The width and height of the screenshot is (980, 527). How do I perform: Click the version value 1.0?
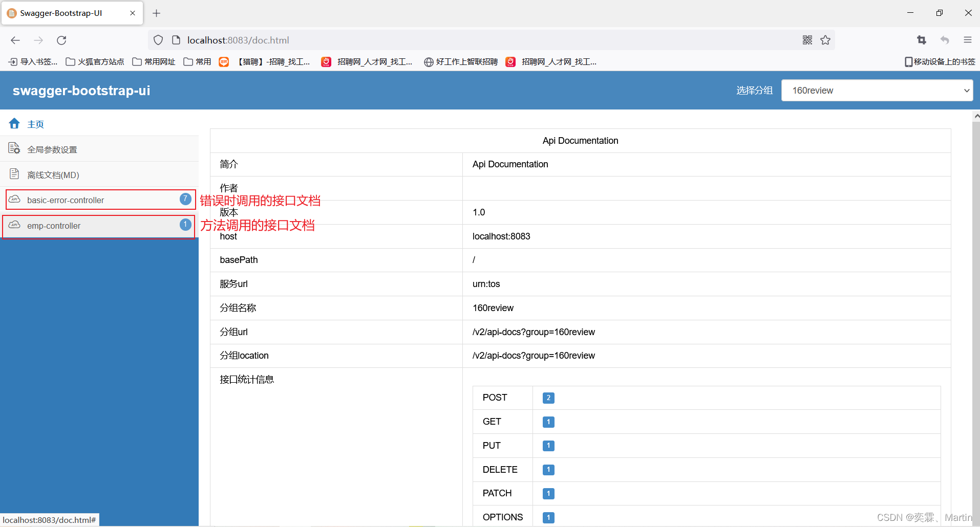click(x=479, y=212)
